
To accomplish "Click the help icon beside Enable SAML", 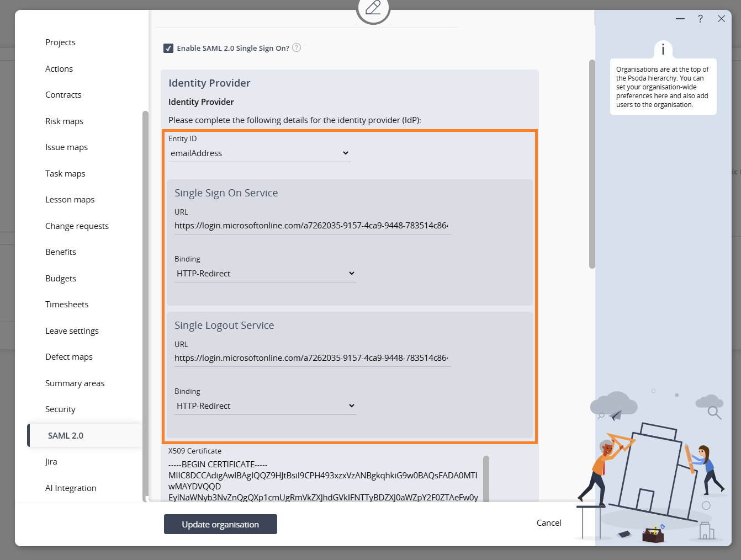I will [x=297, y=48].
